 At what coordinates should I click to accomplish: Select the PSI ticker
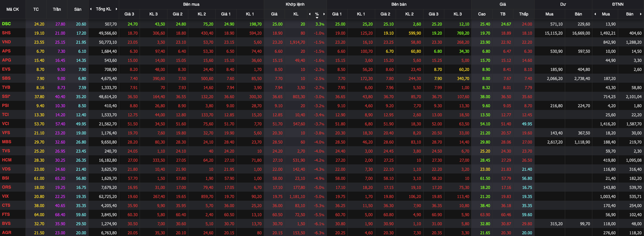click(x=5, y=106)
